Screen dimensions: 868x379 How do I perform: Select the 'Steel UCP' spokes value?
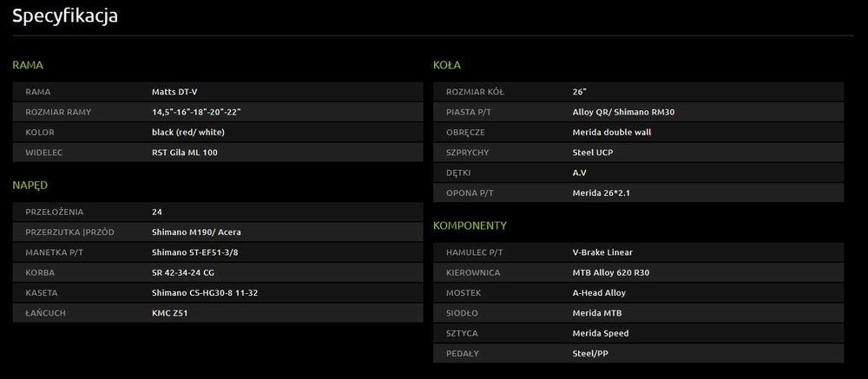click(x=593, y=153)
